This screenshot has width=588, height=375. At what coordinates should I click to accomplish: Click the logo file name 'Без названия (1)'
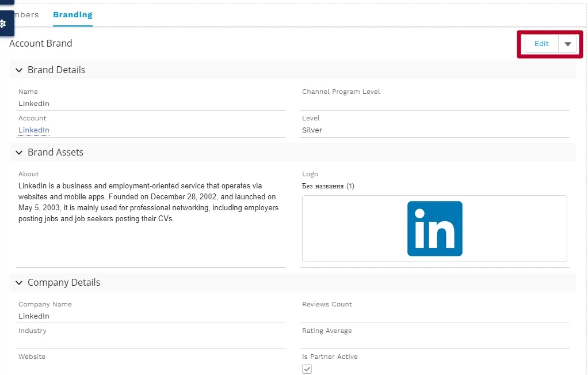point(328,186)
